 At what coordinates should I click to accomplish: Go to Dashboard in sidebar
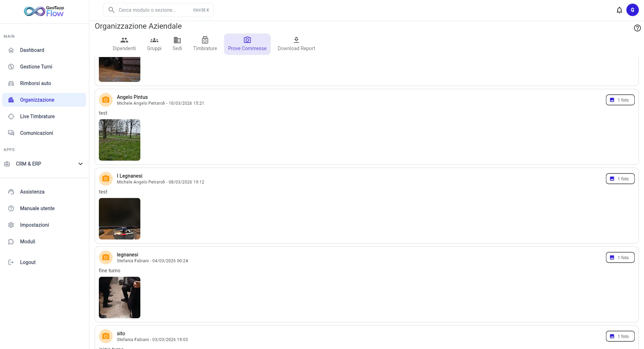click(44, 50)
